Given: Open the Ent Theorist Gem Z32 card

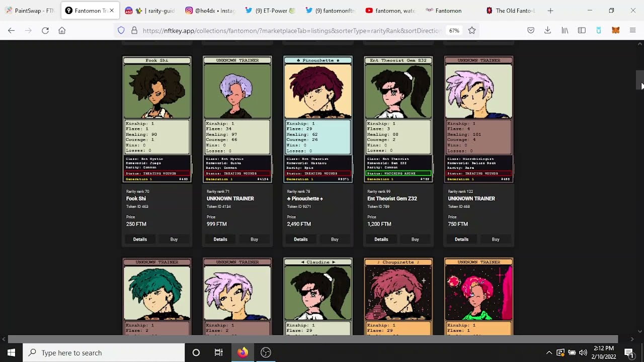Looking at the screenshot, I should click(398, 119).
